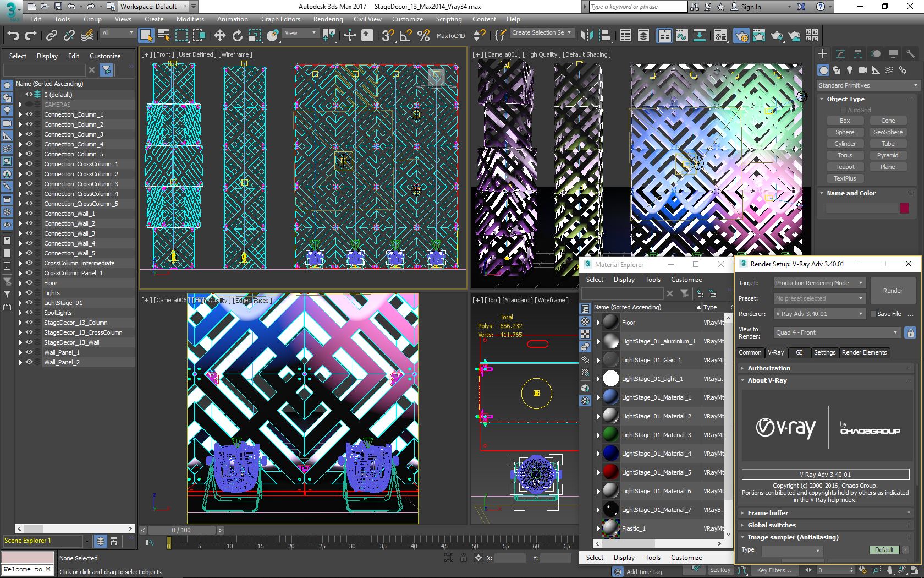Click the X coordinate field in the status bar
This screenshot has width=924, height=578.
pos(510,558)
